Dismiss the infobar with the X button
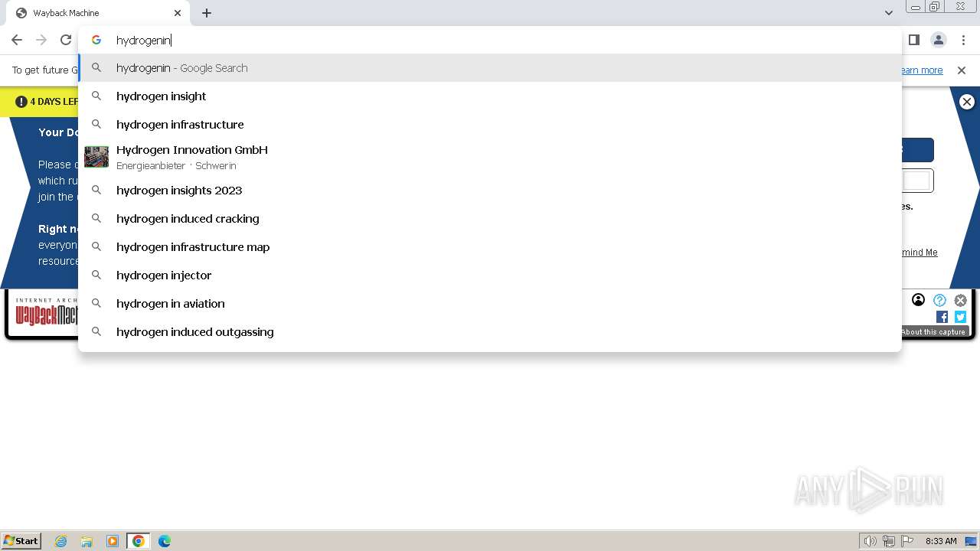980x551 pixels. click(962, 70)
